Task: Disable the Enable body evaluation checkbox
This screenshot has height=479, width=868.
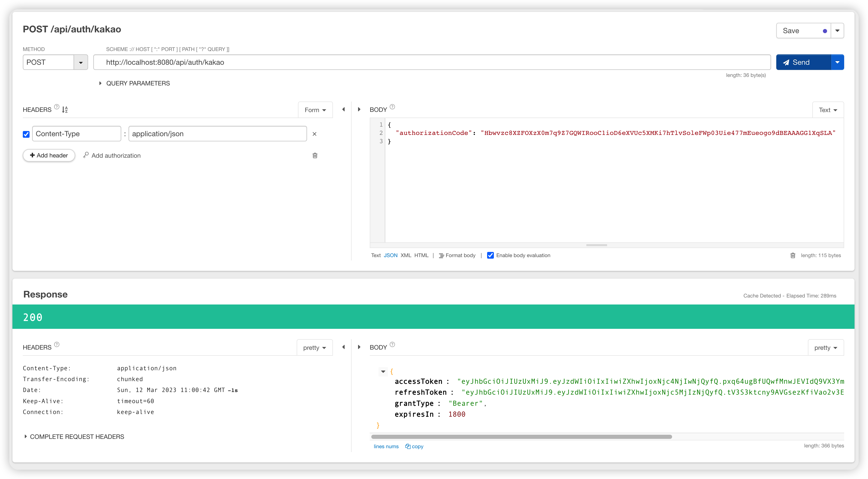Action: 490,256
